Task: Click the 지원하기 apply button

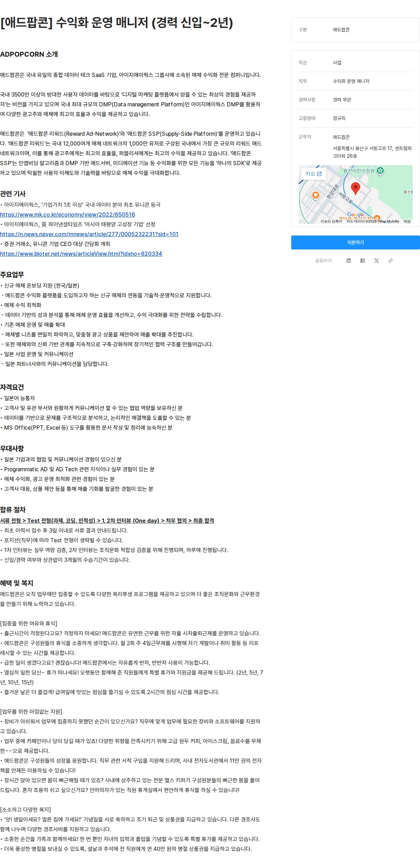Action: 356,242
